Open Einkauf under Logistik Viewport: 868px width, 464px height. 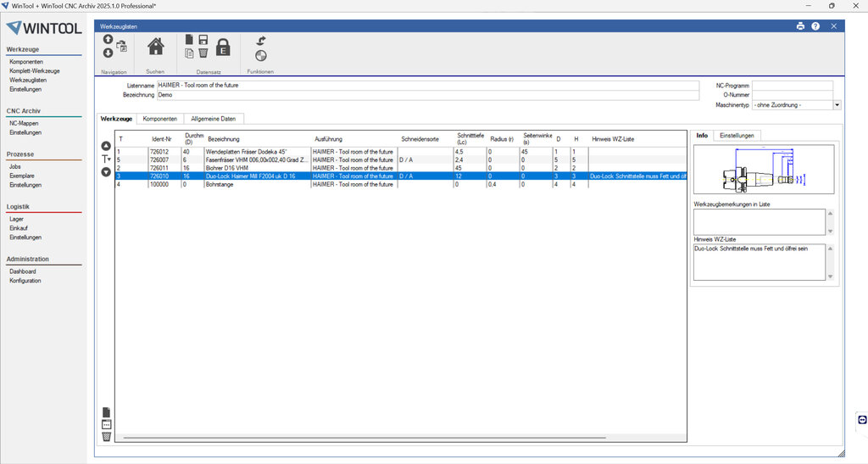[x=19, y=228]
